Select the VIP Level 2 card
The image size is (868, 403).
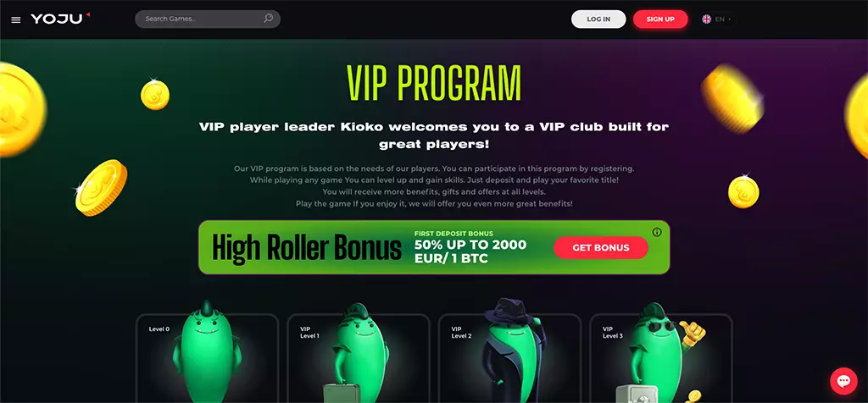509,358
